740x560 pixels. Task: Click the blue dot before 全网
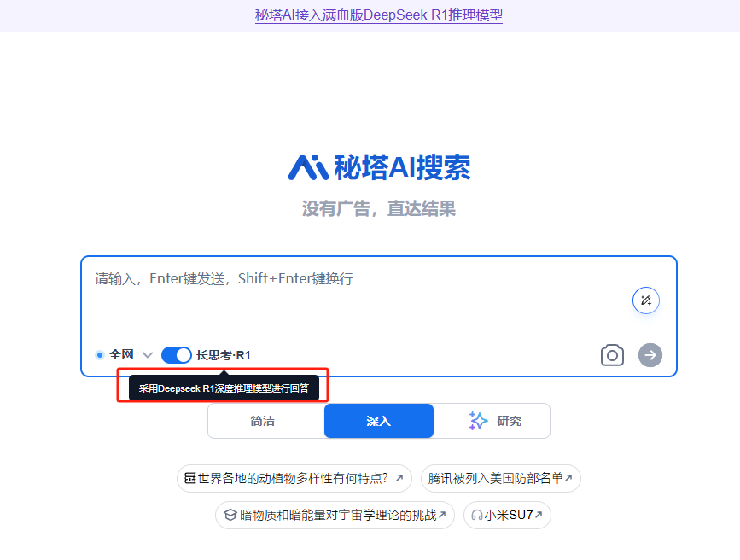tap(100, 355)
